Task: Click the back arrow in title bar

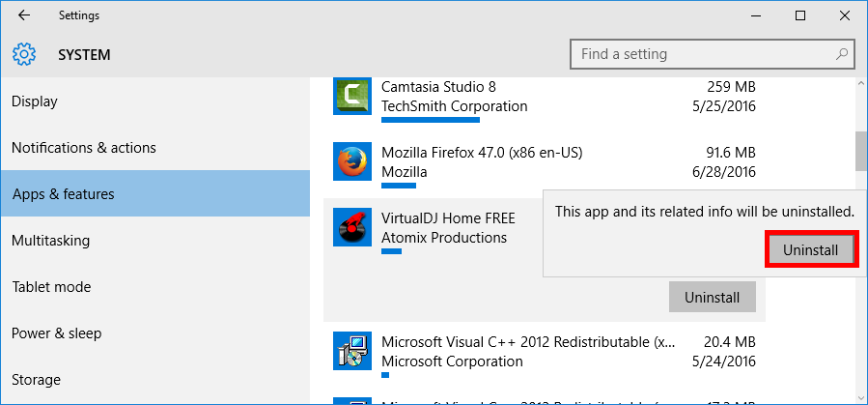Action: pyautogui.click(x=23, y=15)
